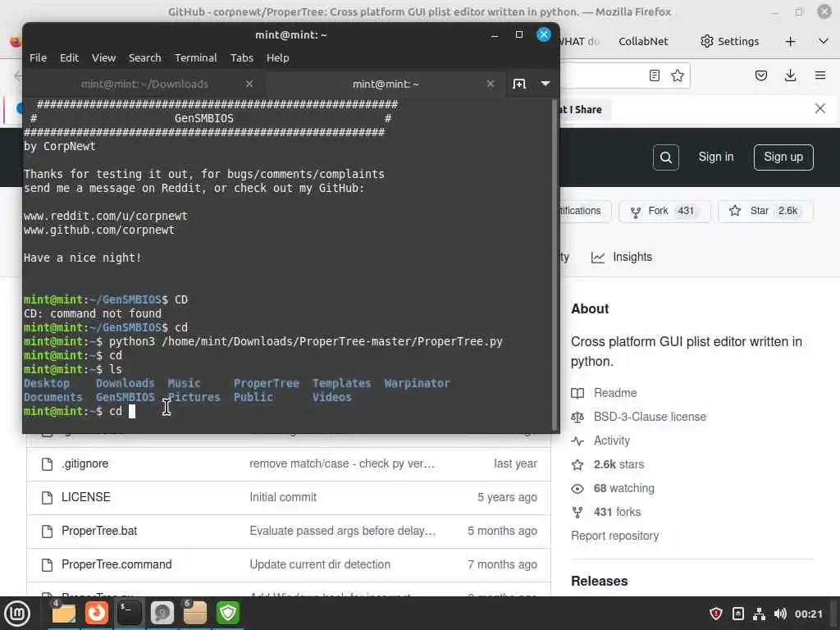Image resolution: width=840 pixels, height=630 pixels.
Task: Open the clipboard tray icon
Action: click(x=737, y=614)
